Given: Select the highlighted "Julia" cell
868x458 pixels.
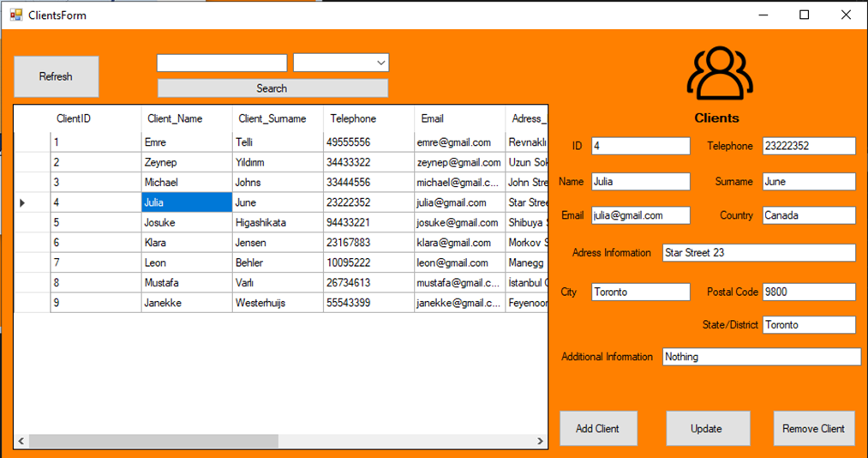Looking at the screenshot, I should (x=187, y=202).
